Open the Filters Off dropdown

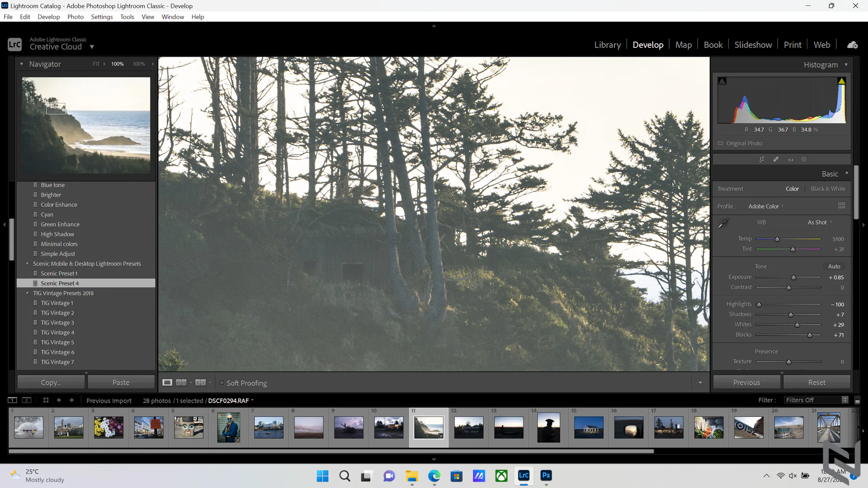coord(816,400)
